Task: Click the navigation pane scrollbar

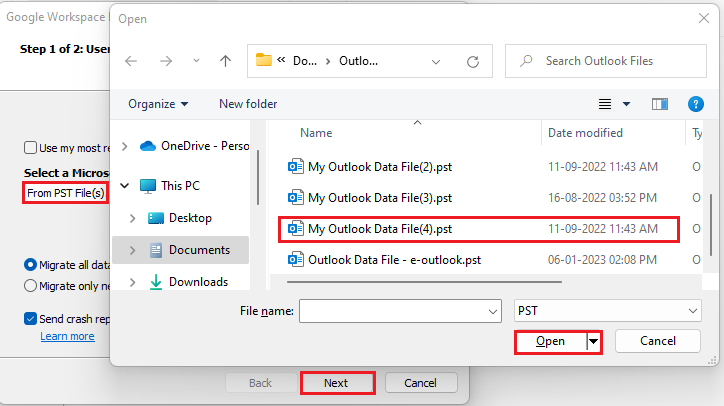Action: coord(257,177)
